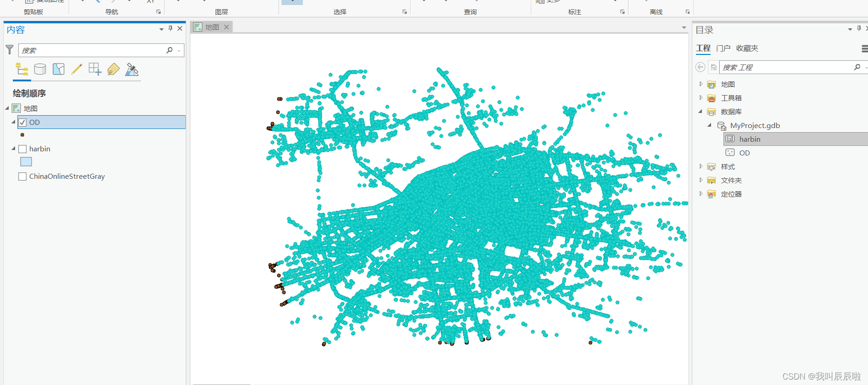Open the 导航 group dialog launcher
Screen dimensions: 868x385
[x=159, y=12]
